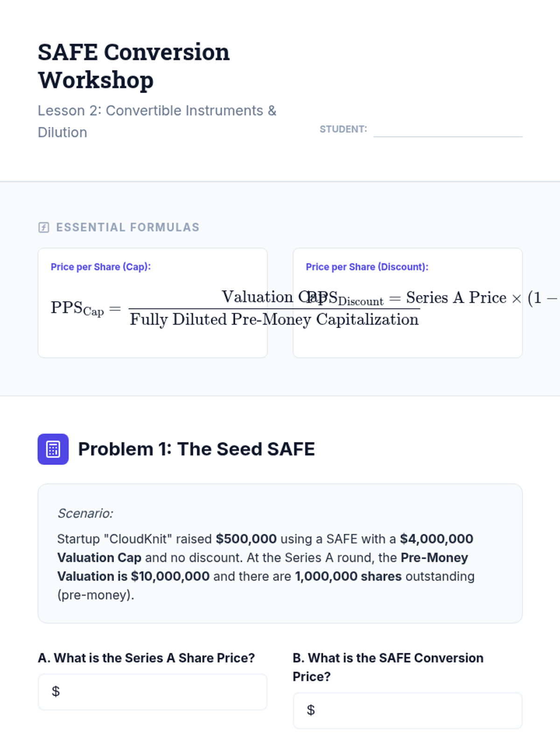Click the Student name blank line
The width and height of the screenshot is (560, 747).
[448, 131]
